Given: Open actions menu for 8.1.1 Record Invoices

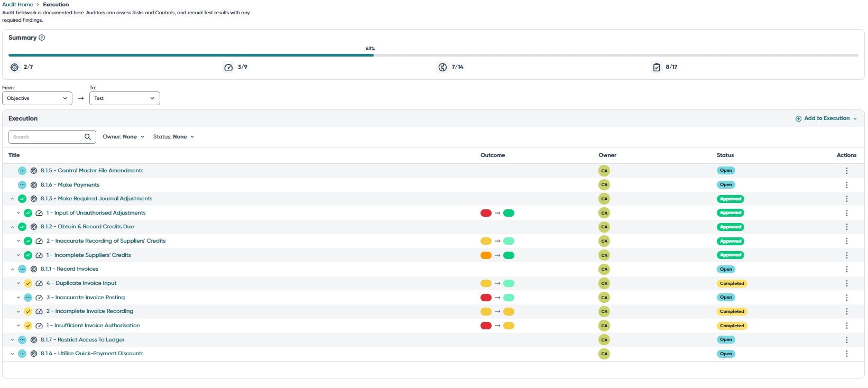Looking at the screenshot, I should pyautogui.click(x=846, y=269).
